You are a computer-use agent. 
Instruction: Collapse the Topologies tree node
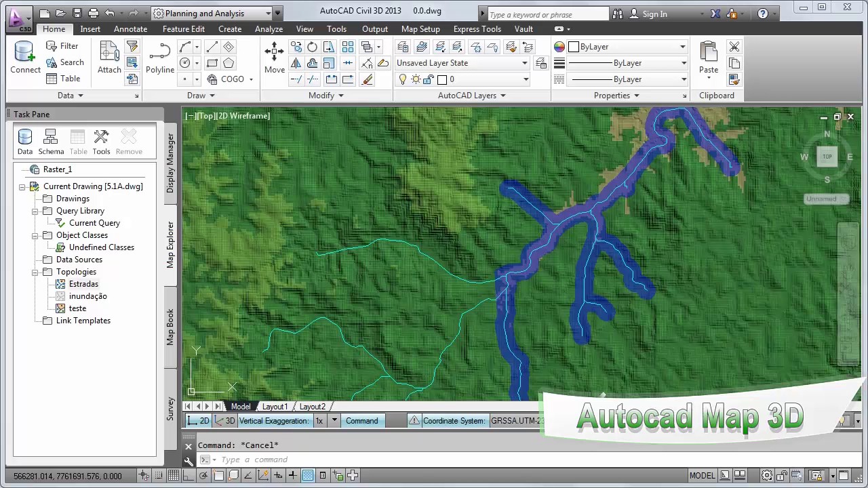(35, 272)
